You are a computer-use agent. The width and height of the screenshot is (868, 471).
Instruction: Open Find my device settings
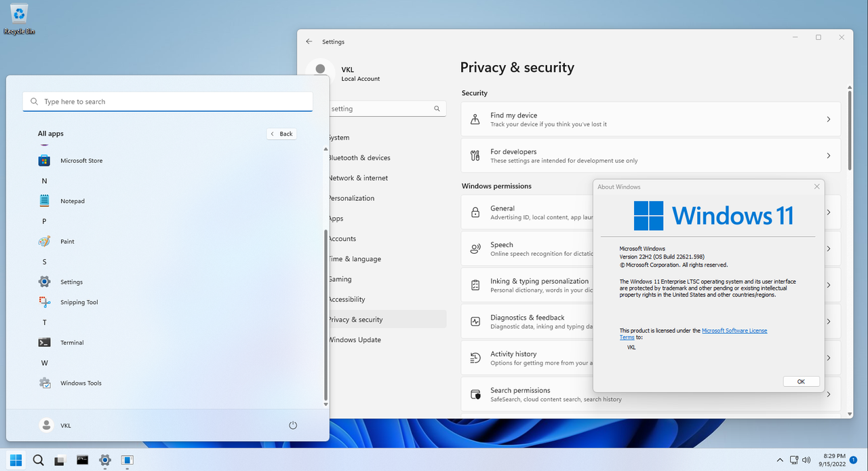point(650,119)
